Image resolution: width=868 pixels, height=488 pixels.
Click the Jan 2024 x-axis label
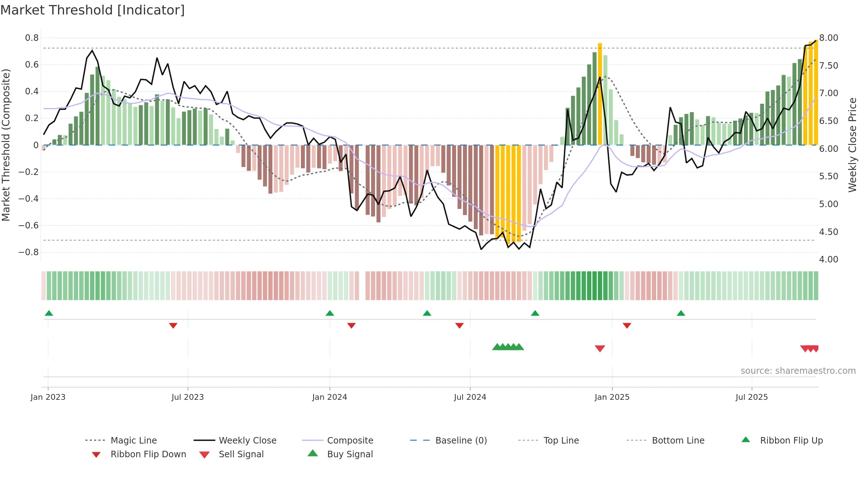point(330,397)
